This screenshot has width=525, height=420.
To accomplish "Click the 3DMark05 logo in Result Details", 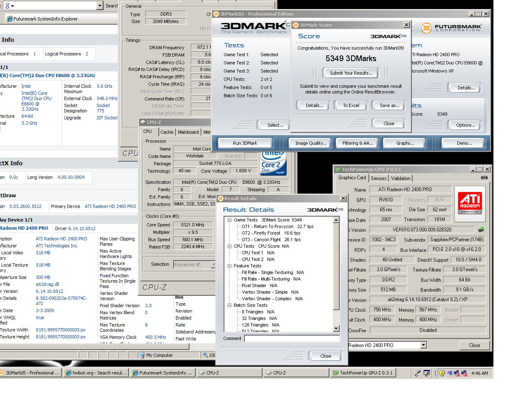I will pos(325,210).
